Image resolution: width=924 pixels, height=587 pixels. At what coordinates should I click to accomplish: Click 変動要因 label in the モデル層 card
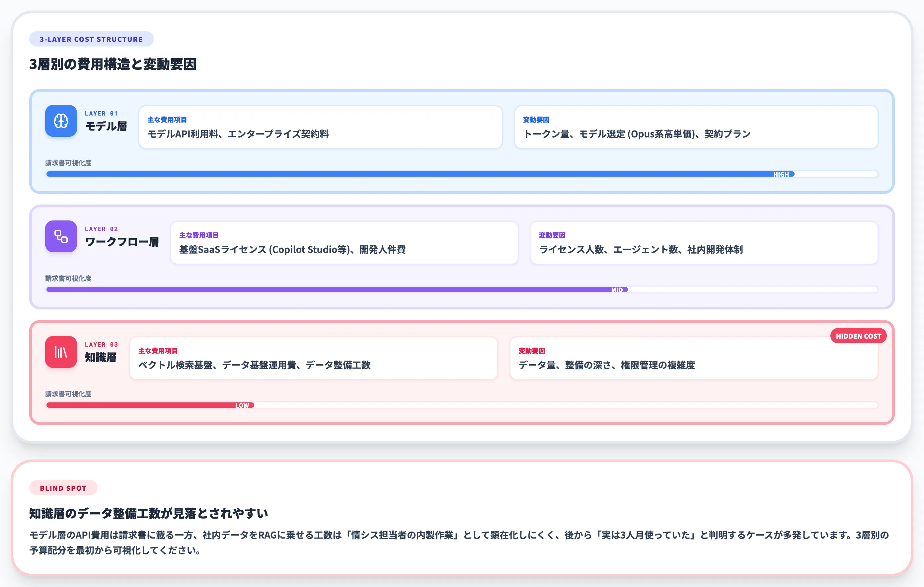click(x=536, y=120)
